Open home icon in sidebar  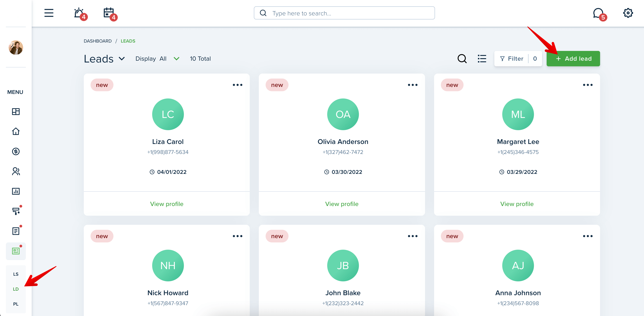pos(16,131)
